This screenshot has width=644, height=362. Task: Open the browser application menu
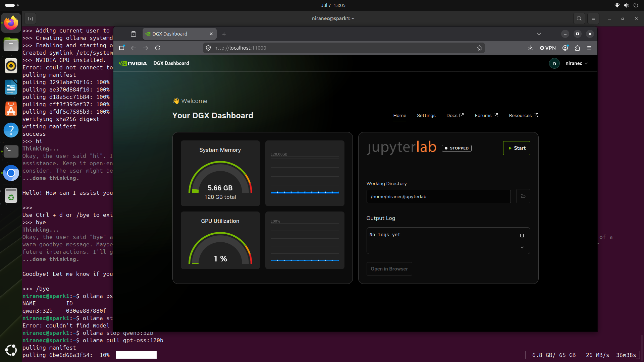click(x=589, y=48)
